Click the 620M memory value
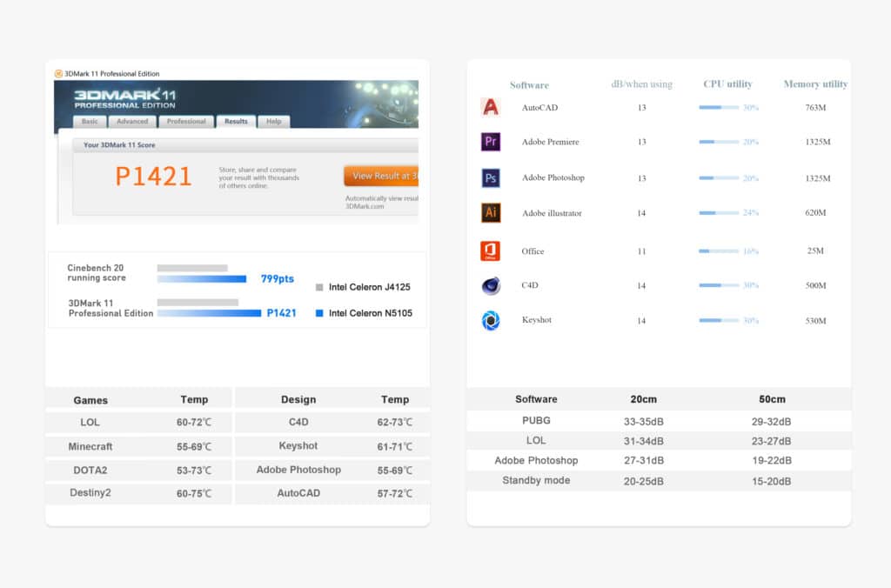Screen dimensions: 891x588 click(x=815, y=212)
